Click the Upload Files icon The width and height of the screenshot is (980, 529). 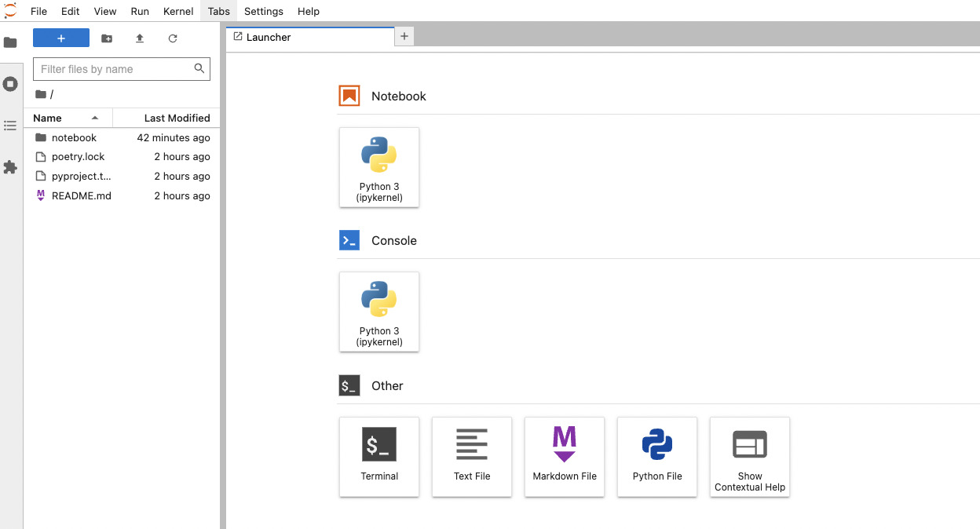coord(140,38)
